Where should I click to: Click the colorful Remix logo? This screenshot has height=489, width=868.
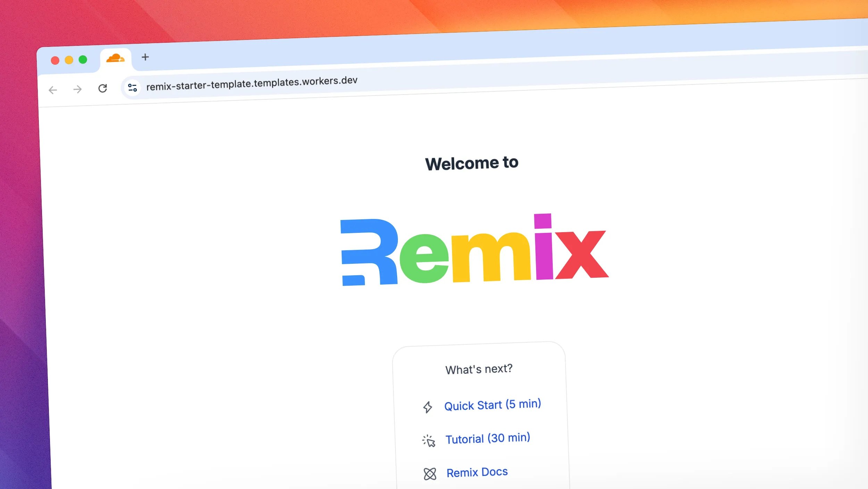474,250
